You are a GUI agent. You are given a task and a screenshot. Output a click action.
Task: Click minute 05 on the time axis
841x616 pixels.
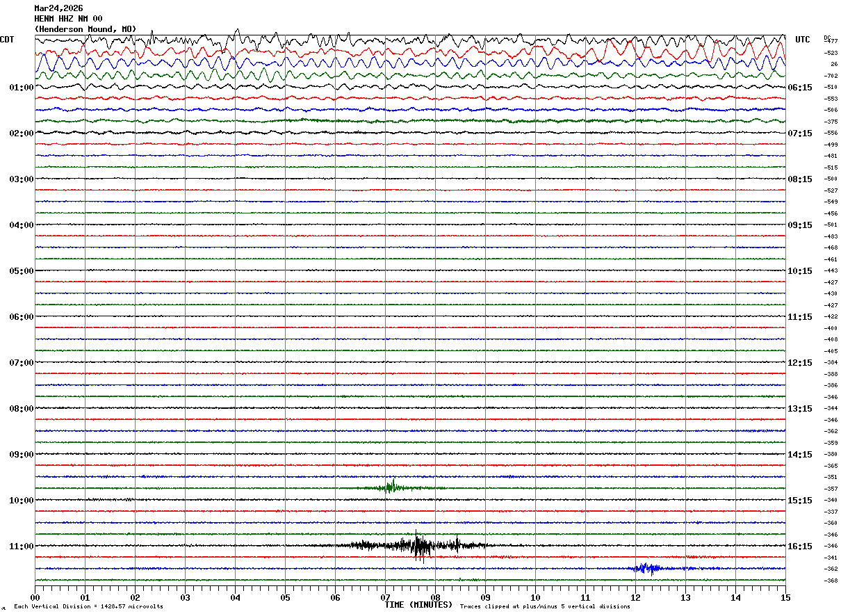click(x=285, y=597)
